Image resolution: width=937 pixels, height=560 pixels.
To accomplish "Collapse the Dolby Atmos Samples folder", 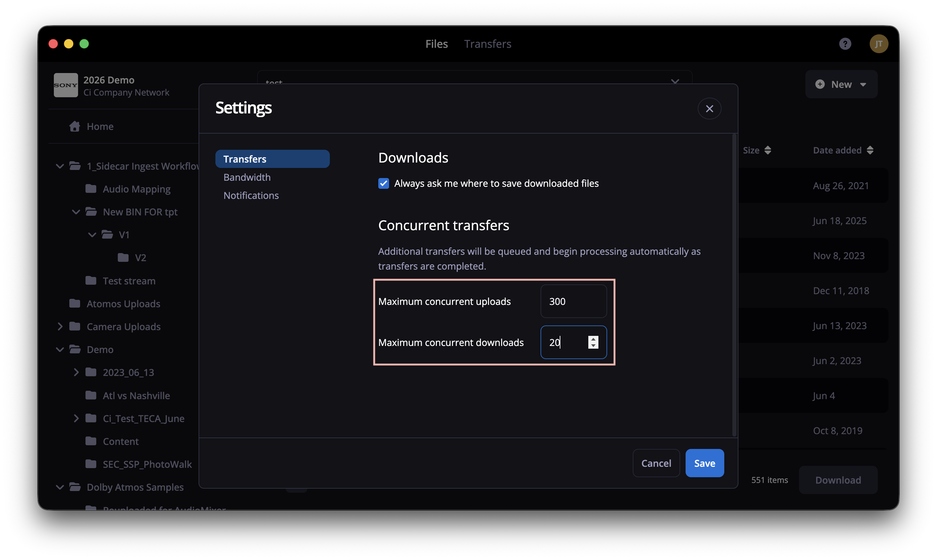I will pyautogui.click(x=60, y=487).
